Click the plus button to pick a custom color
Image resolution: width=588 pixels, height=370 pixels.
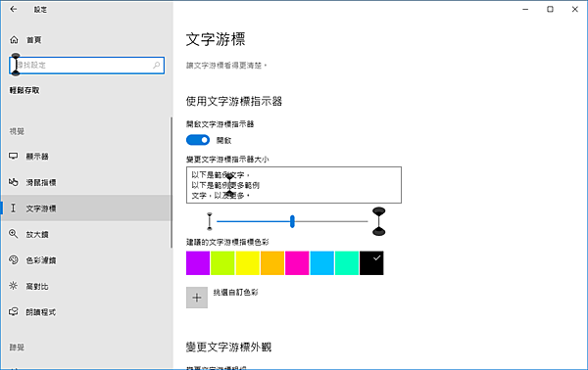click(x=197, y=298)
